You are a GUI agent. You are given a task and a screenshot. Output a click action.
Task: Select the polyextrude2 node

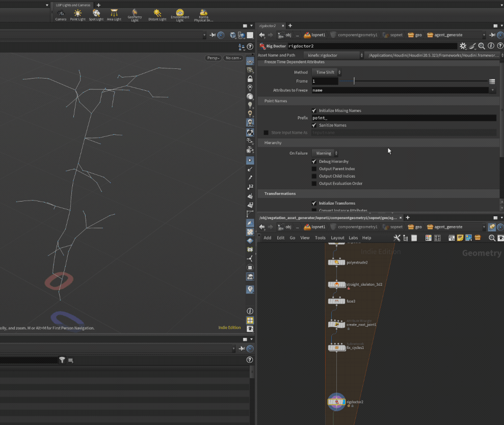[336, 262]
